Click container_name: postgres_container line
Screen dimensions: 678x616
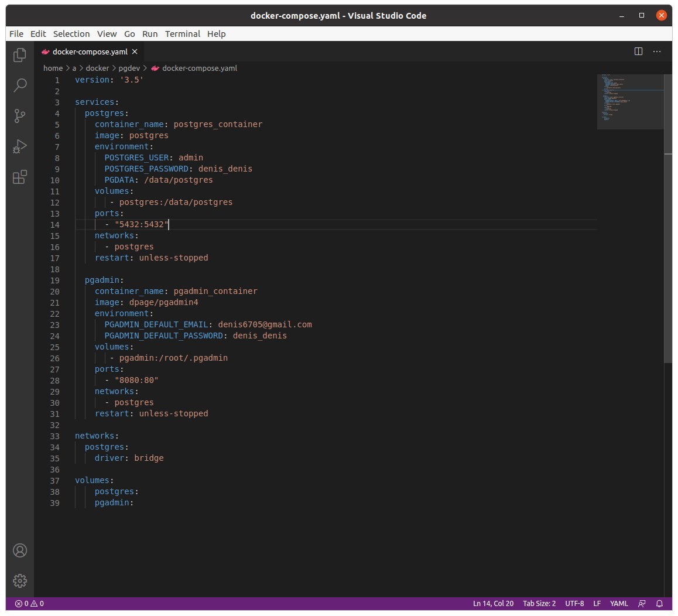[x=179, y=125]
